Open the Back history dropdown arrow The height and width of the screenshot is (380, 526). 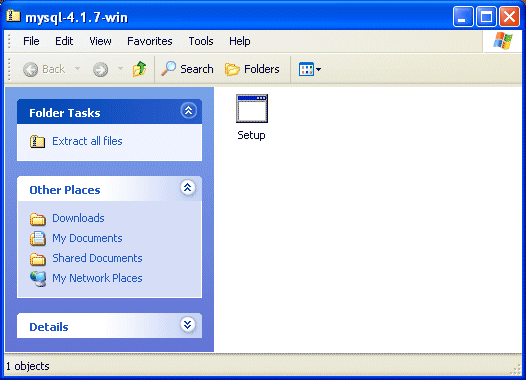77,69
